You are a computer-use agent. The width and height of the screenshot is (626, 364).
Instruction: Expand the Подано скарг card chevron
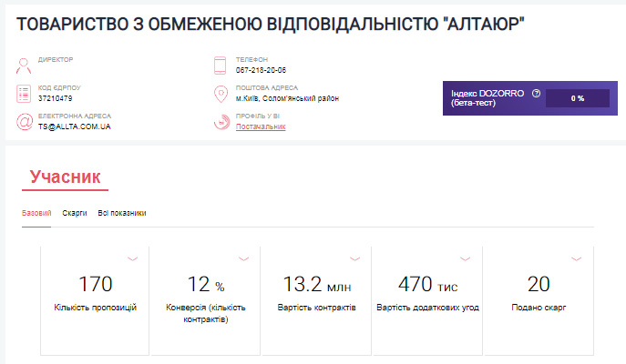[577, 259]
